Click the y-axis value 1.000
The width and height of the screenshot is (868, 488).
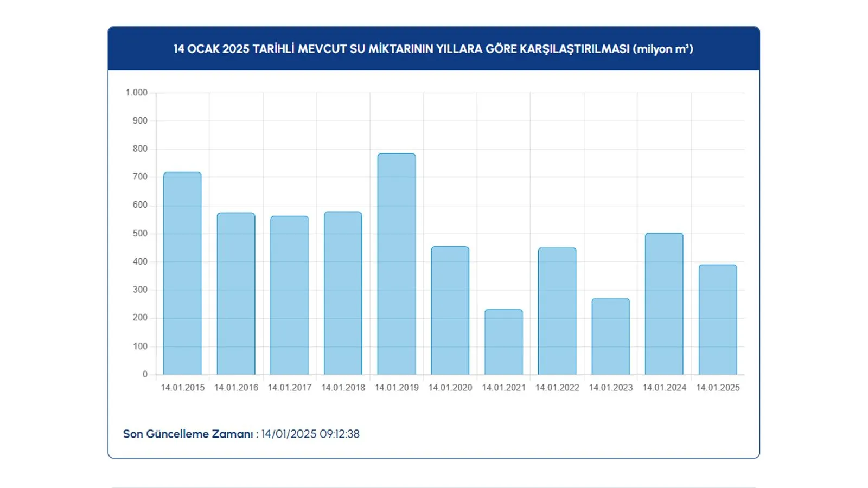pyautogui.click(x=137, y=93)
